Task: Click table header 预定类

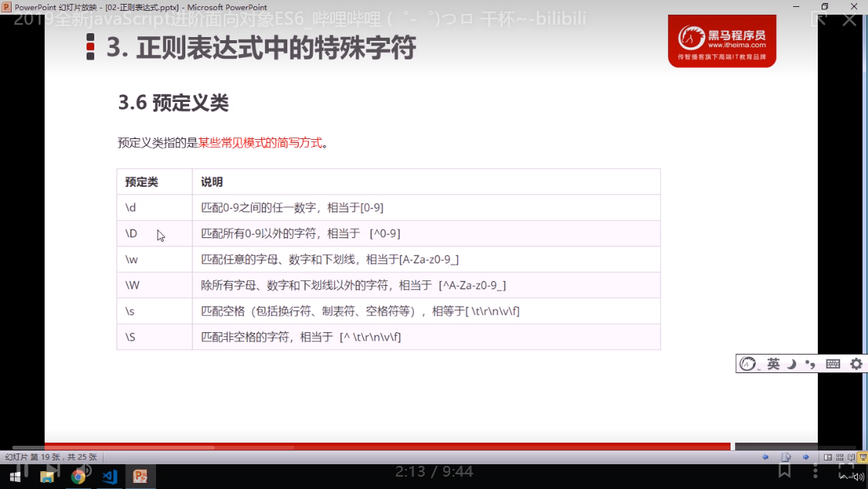Action: 141,182
